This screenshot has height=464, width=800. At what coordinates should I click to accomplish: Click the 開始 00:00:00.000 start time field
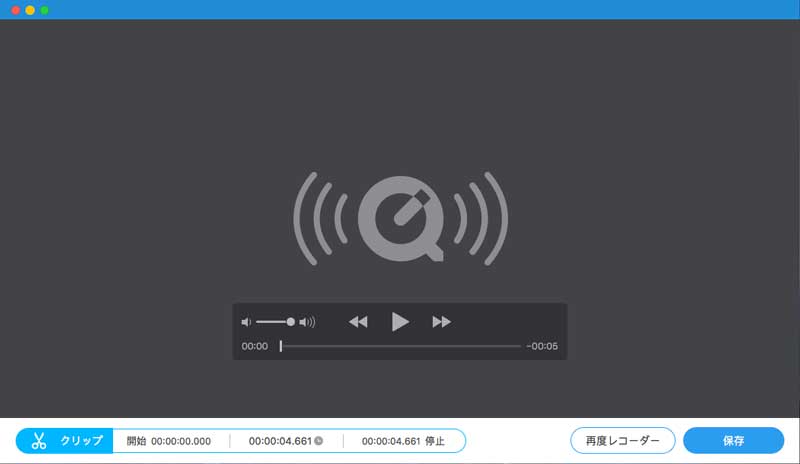tap(169, 441)
